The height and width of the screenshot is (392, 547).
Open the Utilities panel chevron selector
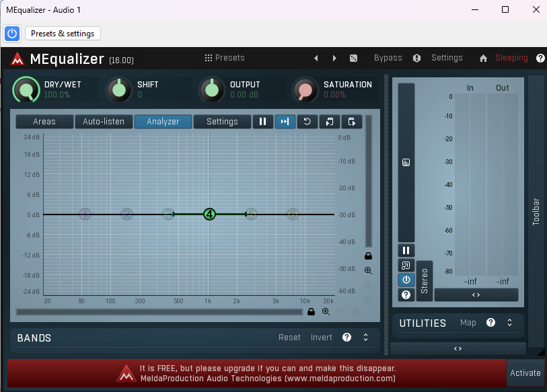click(x=509, y=323)
